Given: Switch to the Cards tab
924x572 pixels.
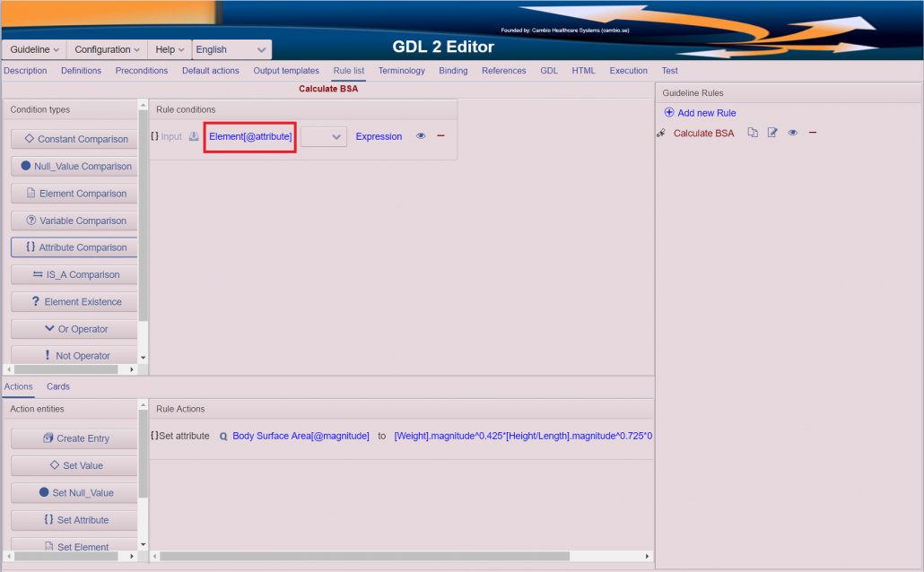Looking at the screenshot, I should coord(57,386).
